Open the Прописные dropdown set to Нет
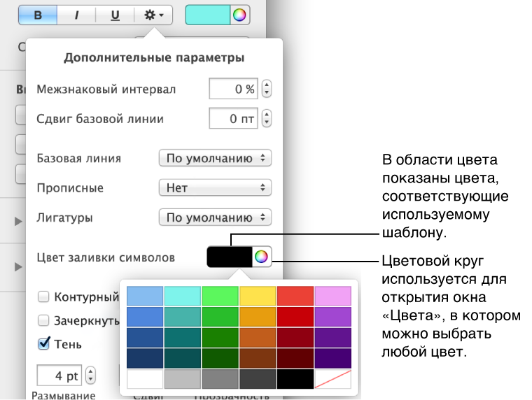The image size is (532, 400). 214,187
